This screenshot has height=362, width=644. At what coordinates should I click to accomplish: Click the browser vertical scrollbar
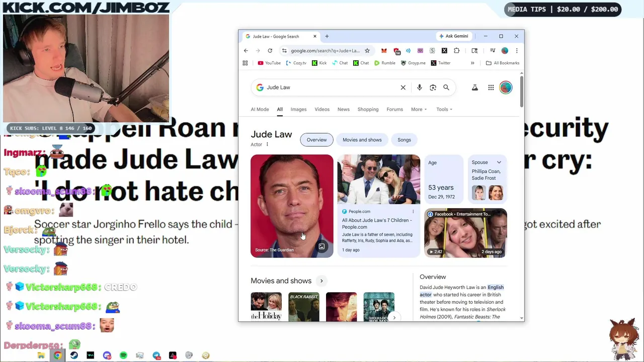coord(522,90)
